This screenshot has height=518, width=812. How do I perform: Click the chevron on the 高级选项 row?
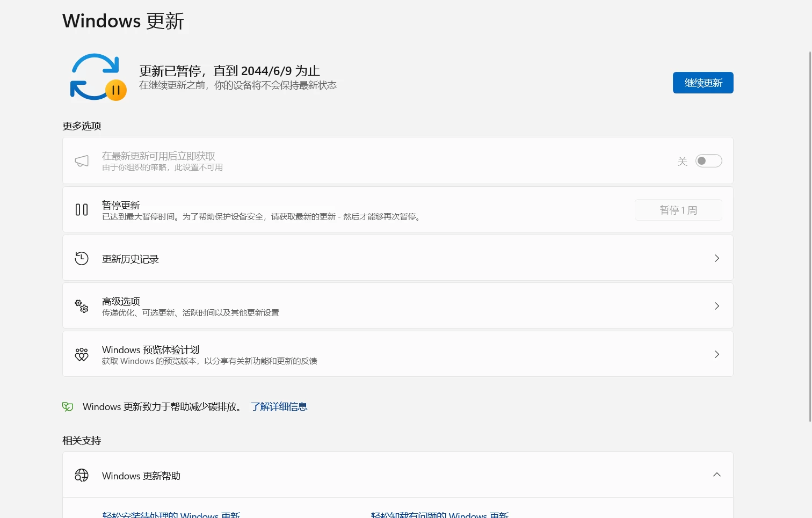[717, 306]
